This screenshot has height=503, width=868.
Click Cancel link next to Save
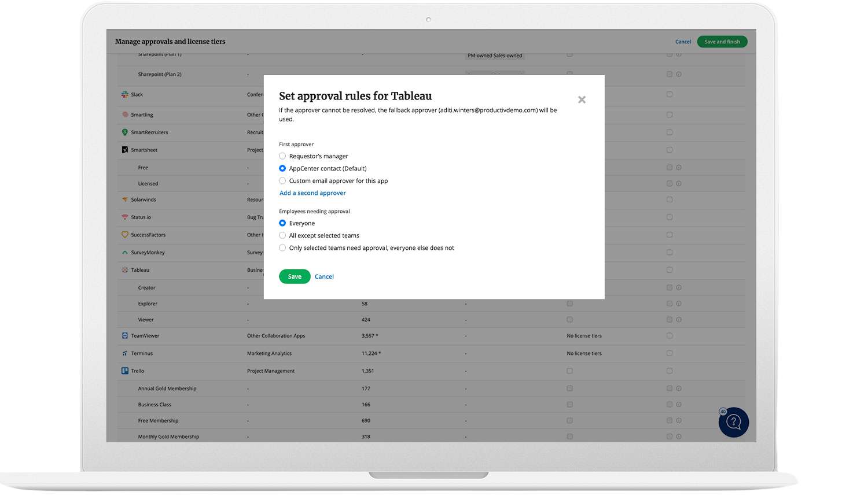point(324,276)
